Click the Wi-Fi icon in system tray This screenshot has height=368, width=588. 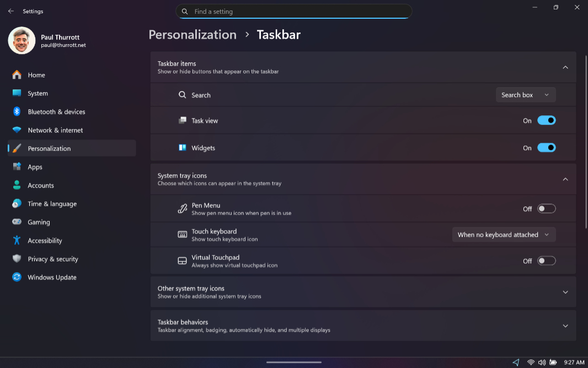(x=531, y=362)
